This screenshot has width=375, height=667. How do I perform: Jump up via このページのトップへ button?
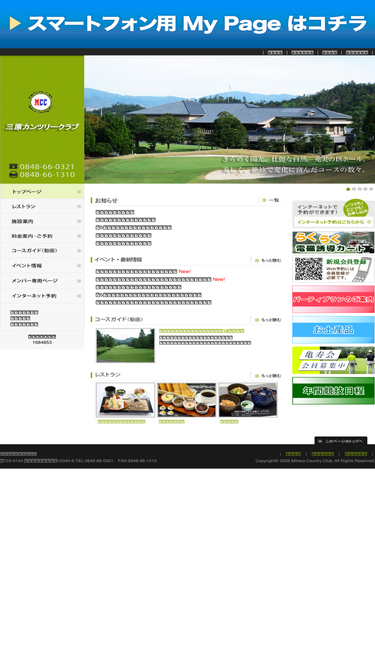pyautogui.click(x=341, y=441)
